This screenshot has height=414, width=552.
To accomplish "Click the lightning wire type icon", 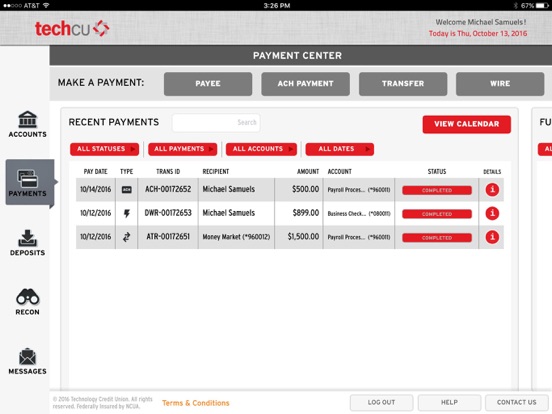I will 127,213.
